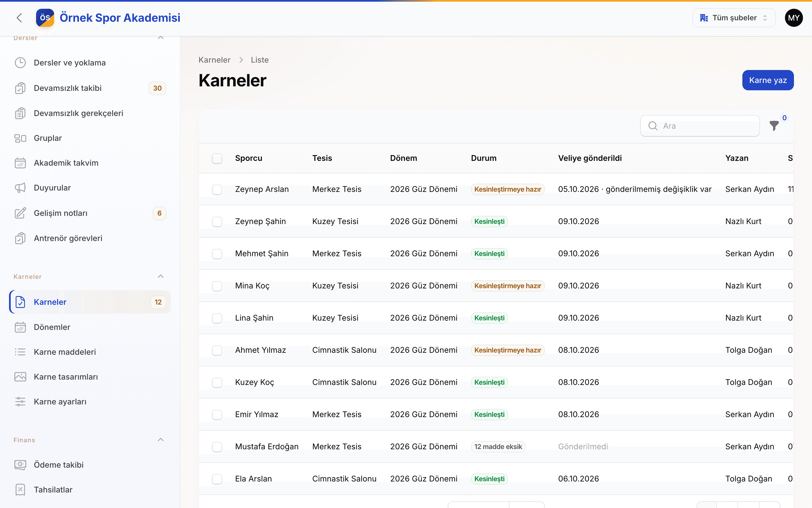Click the Antrenör görevleri clipboard icon
812x508 pixels.
(20, 238)
